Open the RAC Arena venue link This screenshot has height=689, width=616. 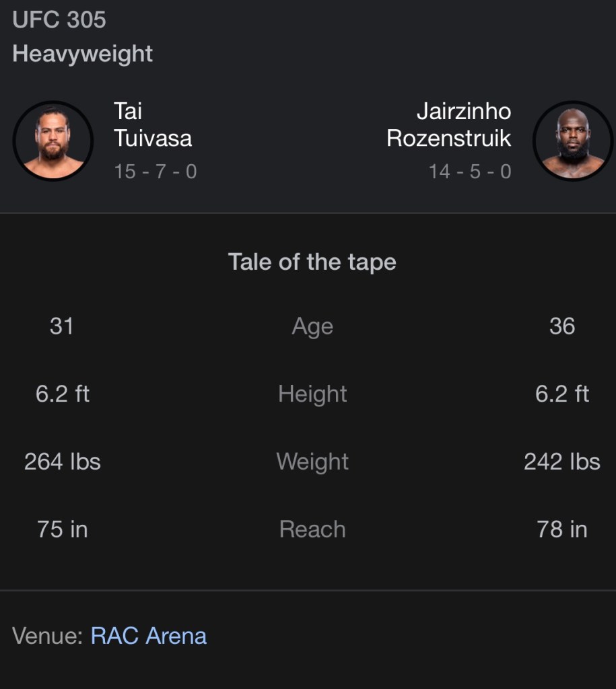click(149, 636)
